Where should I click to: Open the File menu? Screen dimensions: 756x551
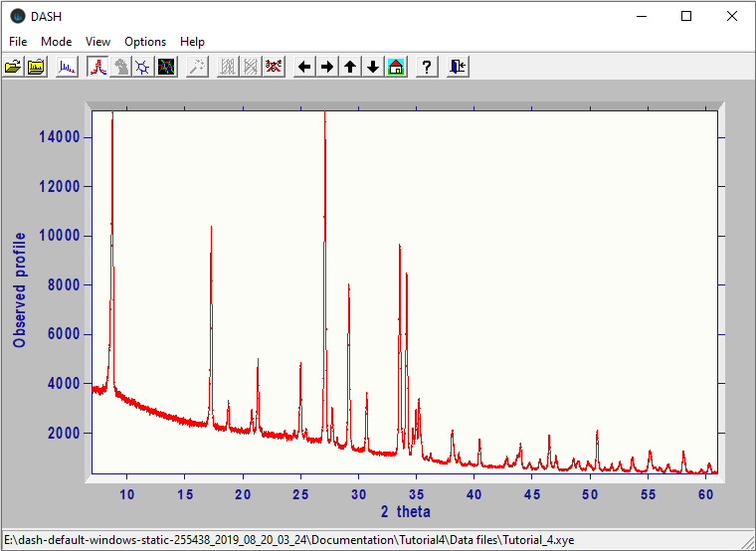18,42
